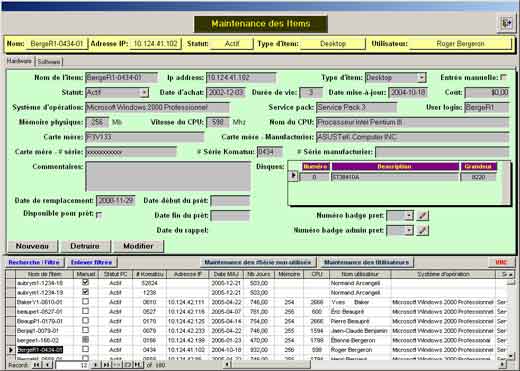Click the Date début du prêt field
This screenshot has height=371, width=520.
(x=230, y=201)
